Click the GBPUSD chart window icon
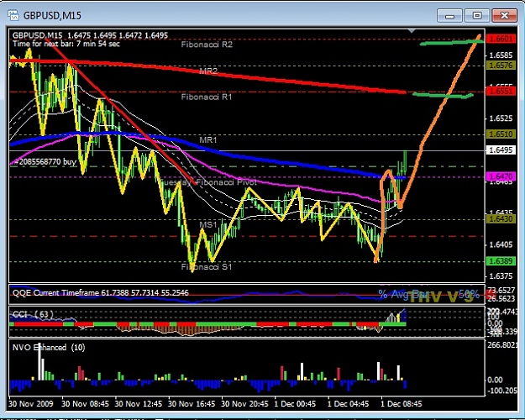 click(x=13, y=15)
